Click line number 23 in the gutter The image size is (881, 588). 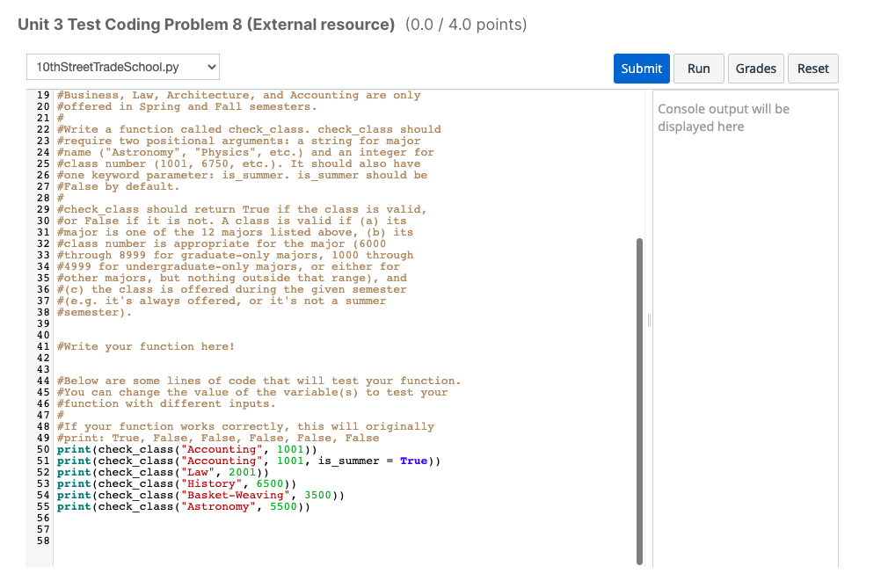coord(43,141)
